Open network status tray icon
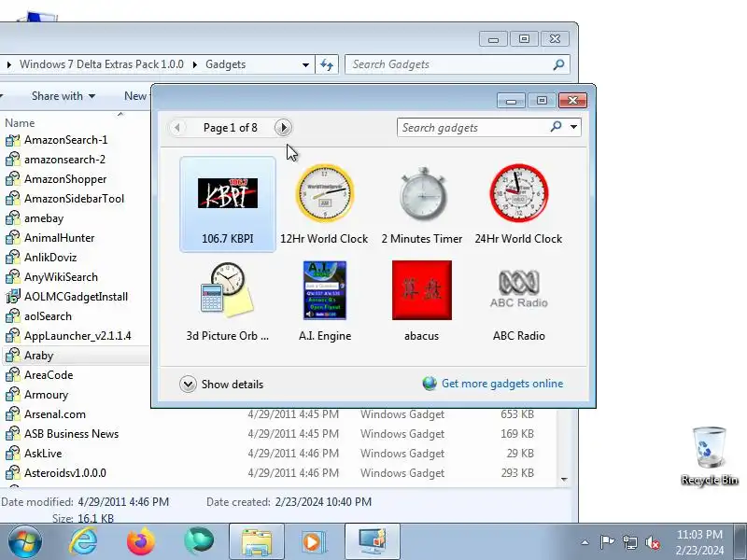Viewport: 747px width, 560px height. [x=630, y=542]
